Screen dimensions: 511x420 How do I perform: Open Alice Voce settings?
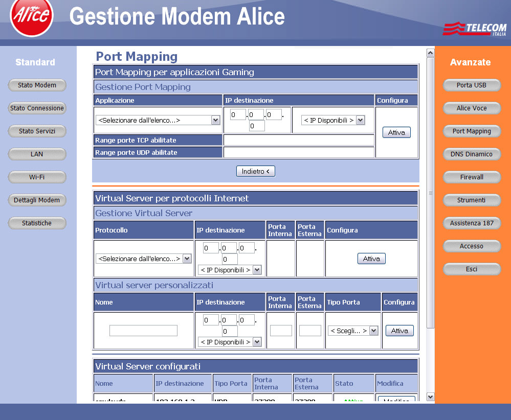(x=472, y=108)
